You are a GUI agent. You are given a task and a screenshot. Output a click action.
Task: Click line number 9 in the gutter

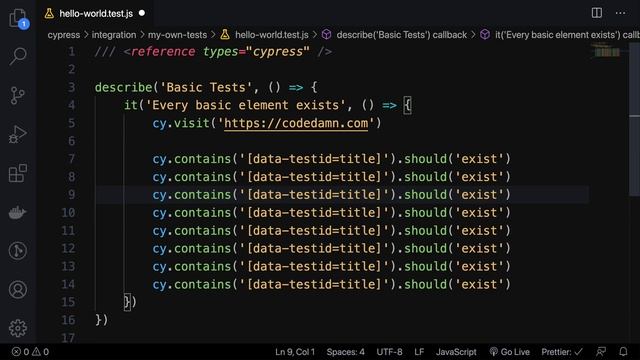click(71, 195)
